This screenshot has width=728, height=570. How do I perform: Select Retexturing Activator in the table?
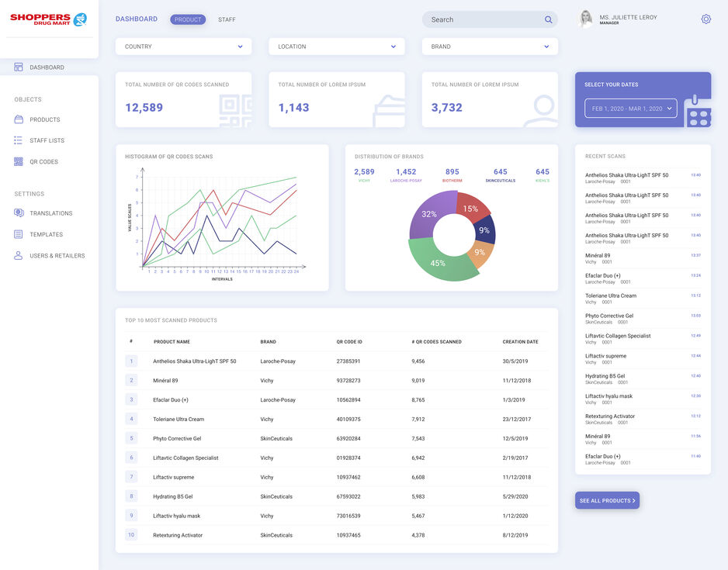pos(178,535)
